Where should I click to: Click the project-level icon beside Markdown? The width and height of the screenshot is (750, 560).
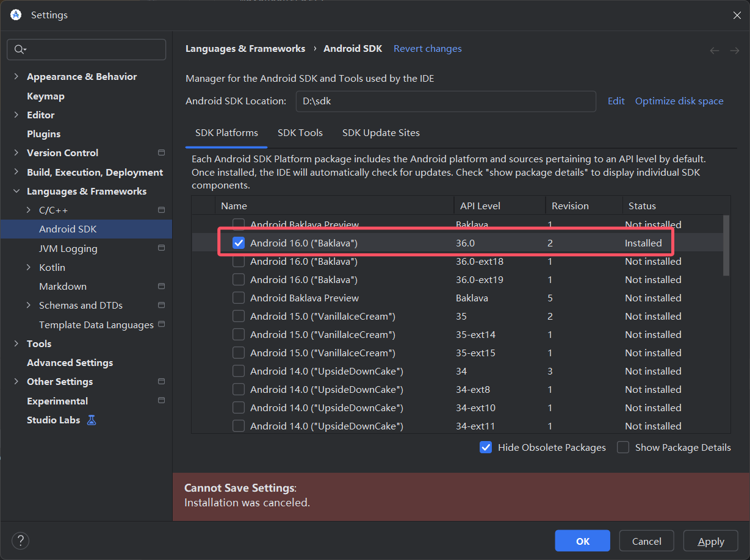(161, 286)
